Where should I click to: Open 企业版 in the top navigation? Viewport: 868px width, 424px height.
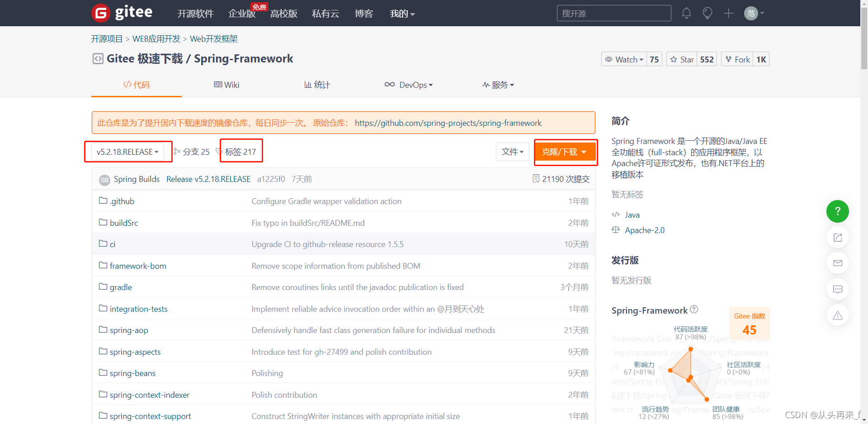242,14
